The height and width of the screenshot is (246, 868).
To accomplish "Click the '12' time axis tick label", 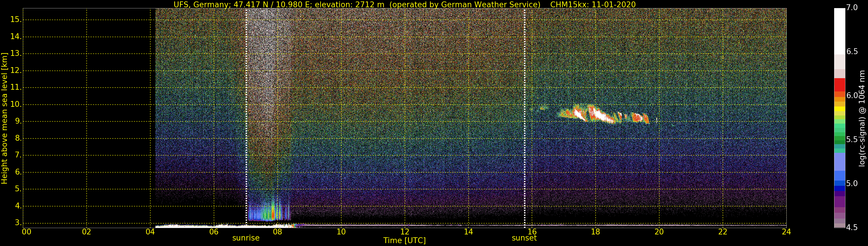I will 405,232.
